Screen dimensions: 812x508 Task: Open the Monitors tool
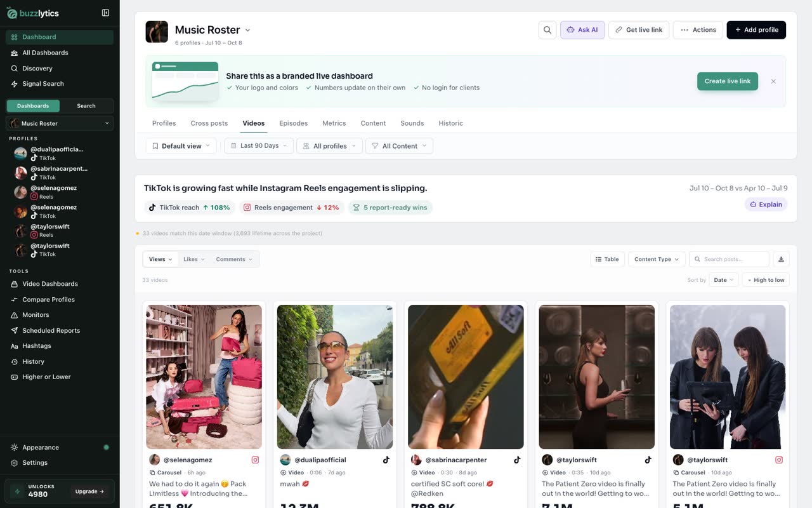pos(60,315)
